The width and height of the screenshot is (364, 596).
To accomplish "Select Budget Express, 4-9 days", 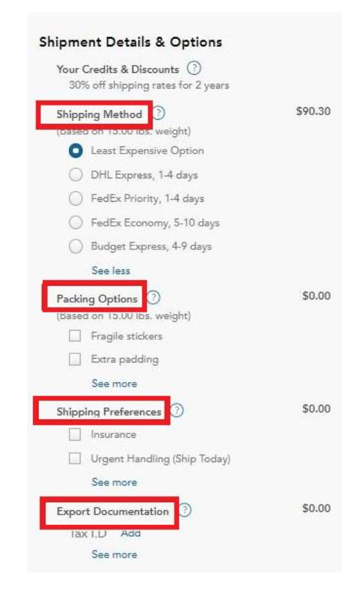I will [x=76, y=247].
